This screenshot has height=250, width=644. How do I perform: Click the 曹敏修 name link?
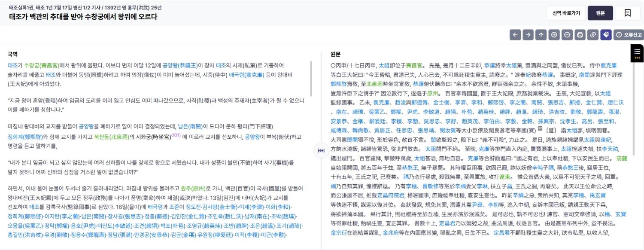(x=431, y=186)
